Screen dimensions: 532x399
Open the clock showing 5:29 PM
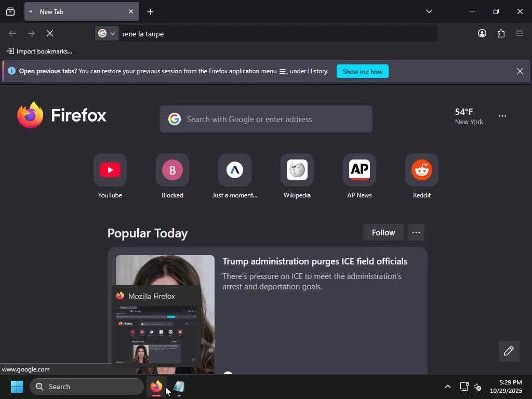coord(506,387)
